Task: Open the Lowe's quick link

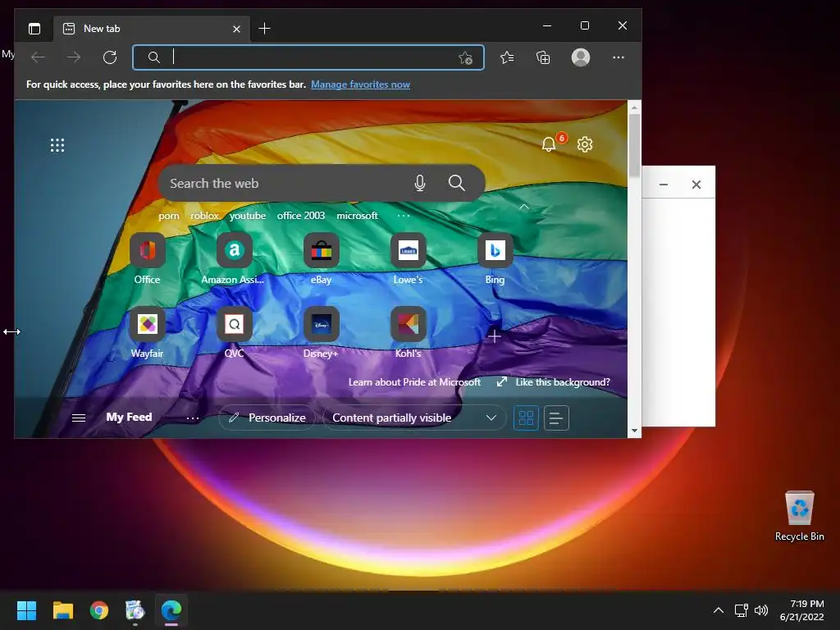Action: click(x=409, y=258)
